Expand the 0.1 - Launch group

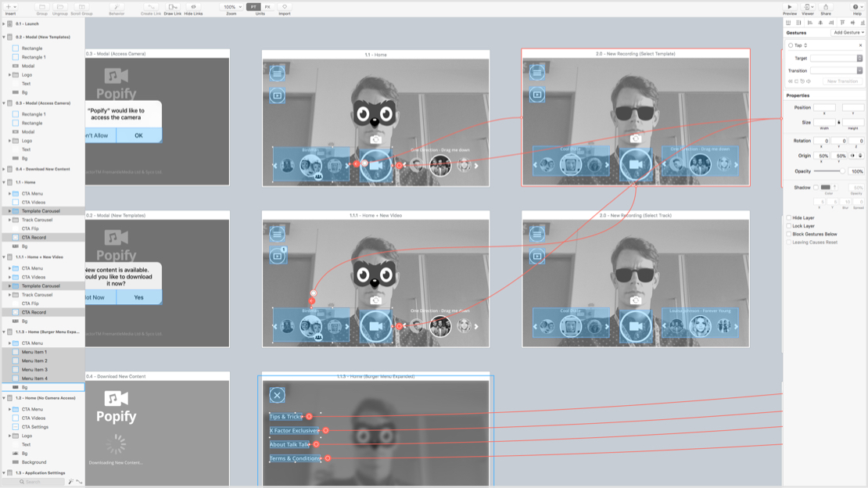(x=4, y=23)
